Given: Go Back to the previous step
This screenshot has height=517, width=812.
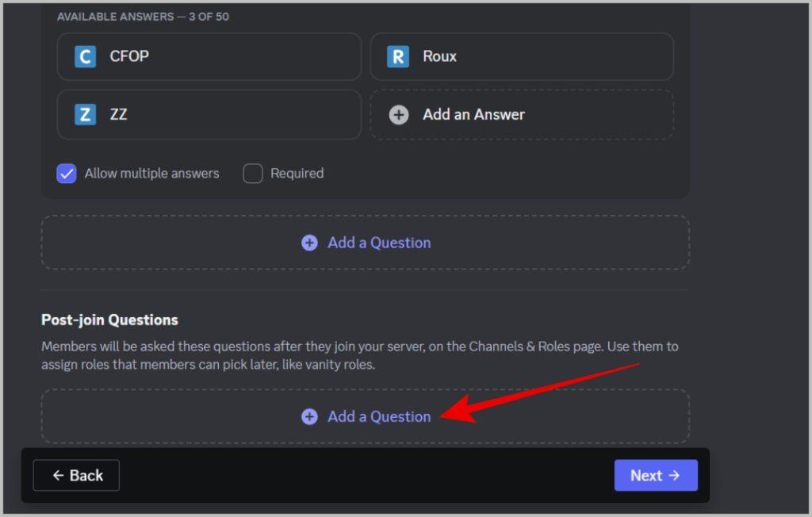Looking at the screenshot, I should pyautogui.click(x=76, y=475).
